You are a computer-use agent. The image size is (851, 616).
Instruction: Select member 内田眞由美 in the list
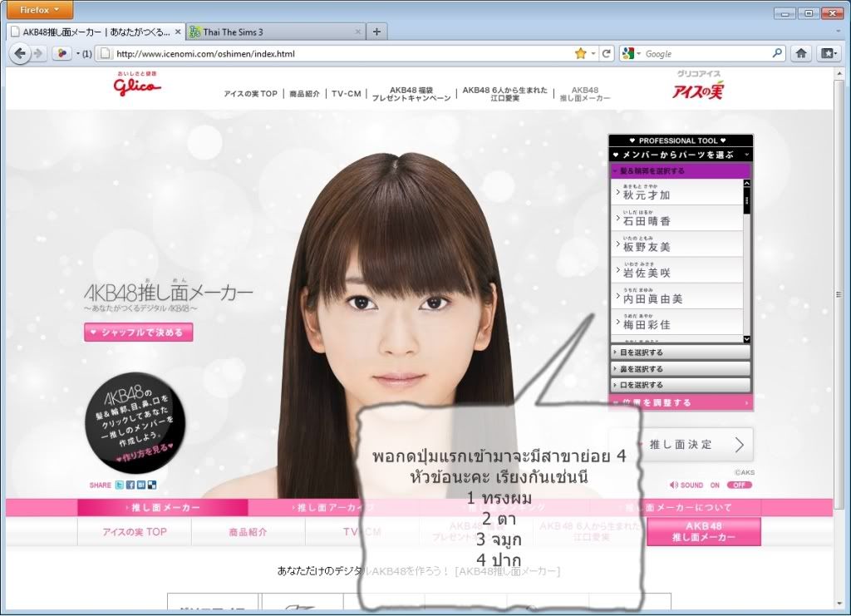[676, 296]
